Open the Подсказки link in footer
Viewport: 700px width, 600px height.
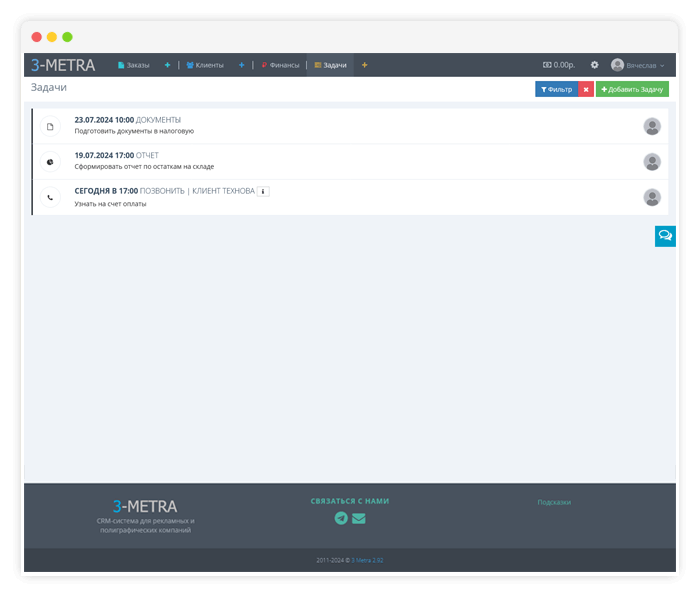pos(554,502)
